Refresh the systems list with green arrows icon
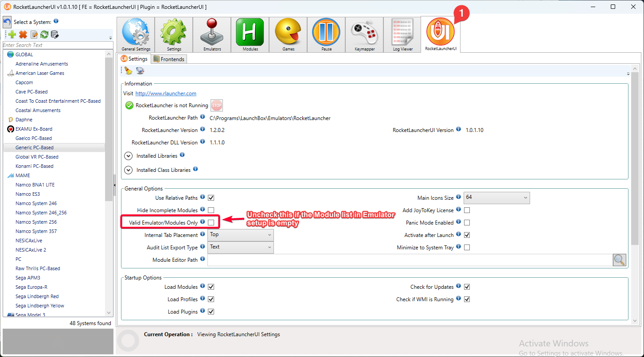The width and height of the screenshot is (644, 357). point(44,35)
